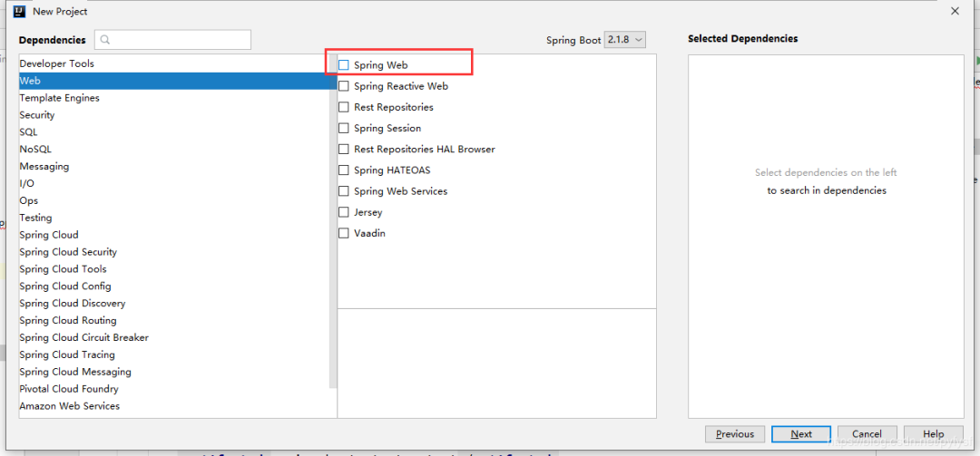Choose Pivotal Cloud Foundry category
The image size is (980, 456).
click(178, 389)
